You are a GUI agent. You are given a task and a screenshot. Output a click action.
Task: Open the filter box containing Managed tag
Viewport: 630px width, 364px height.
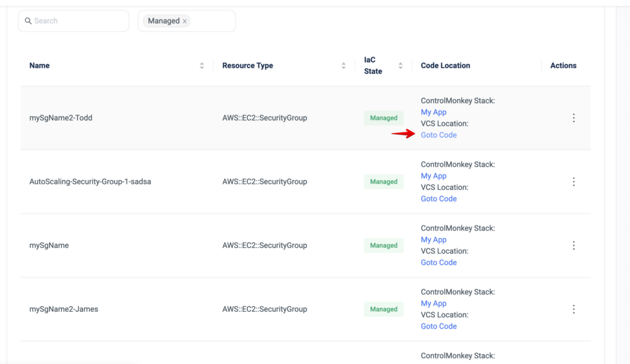tap(187, 21)
